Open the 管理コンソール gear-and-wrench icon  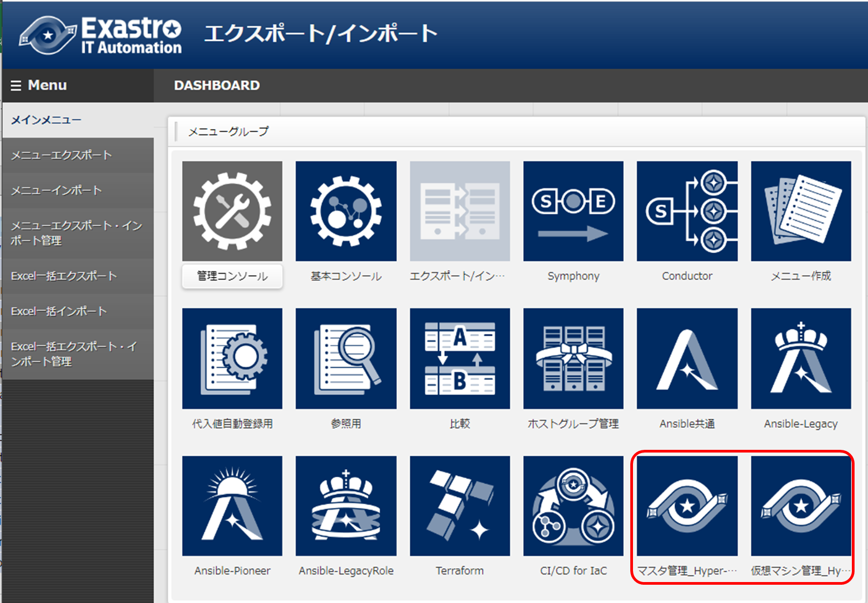coord(232,211)
